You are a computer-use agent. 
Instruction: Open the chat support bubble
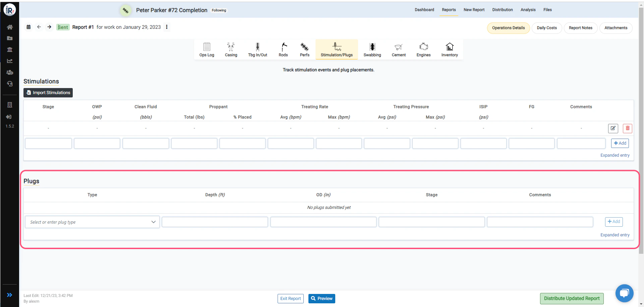[624, 293]
